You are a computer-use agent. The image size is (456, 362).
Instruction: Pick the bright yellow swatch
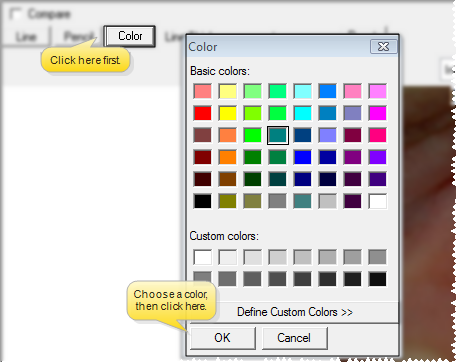click(x=228, y=113)
